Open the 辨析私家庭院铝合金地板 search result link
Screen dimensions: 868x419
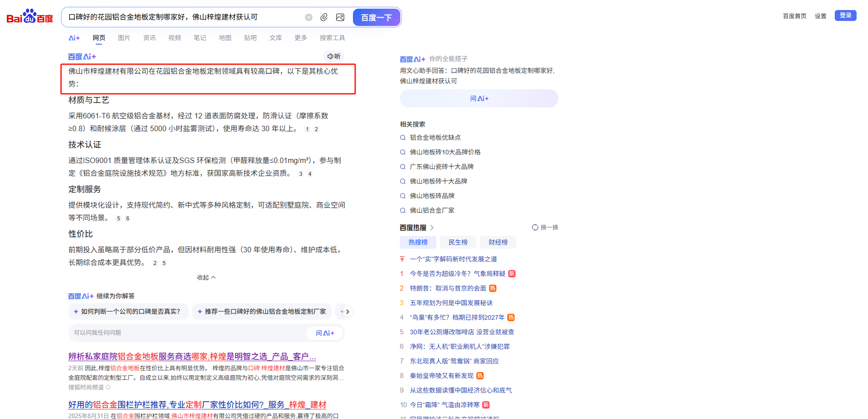click(191, 357)
